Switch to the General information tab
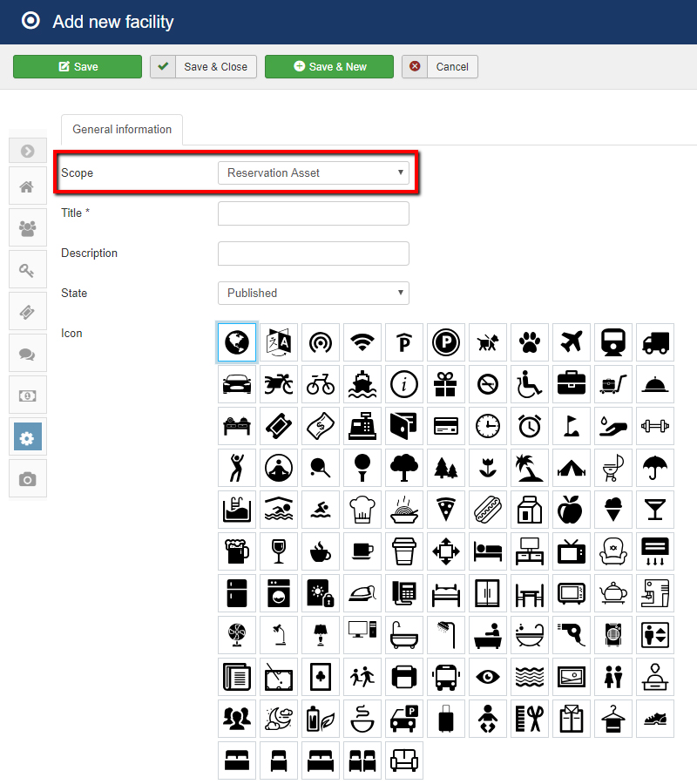Viewport: 697px width, 784px height. [x=121, y=129]
